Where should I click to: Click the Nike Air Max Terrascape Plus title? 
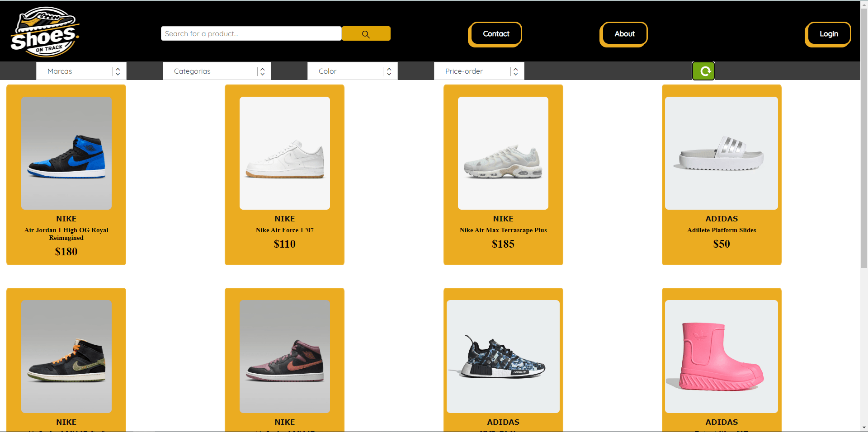coord(503,230)
